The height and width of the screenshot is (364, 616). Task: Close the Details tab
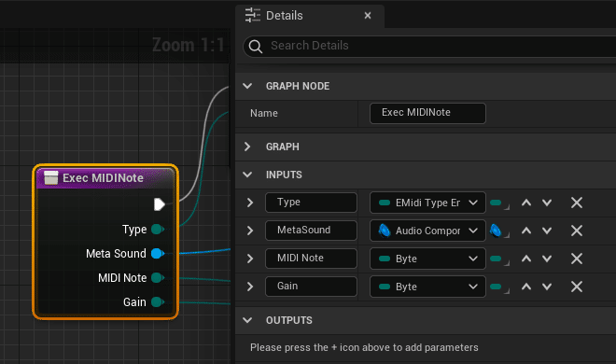click(368, 15)
